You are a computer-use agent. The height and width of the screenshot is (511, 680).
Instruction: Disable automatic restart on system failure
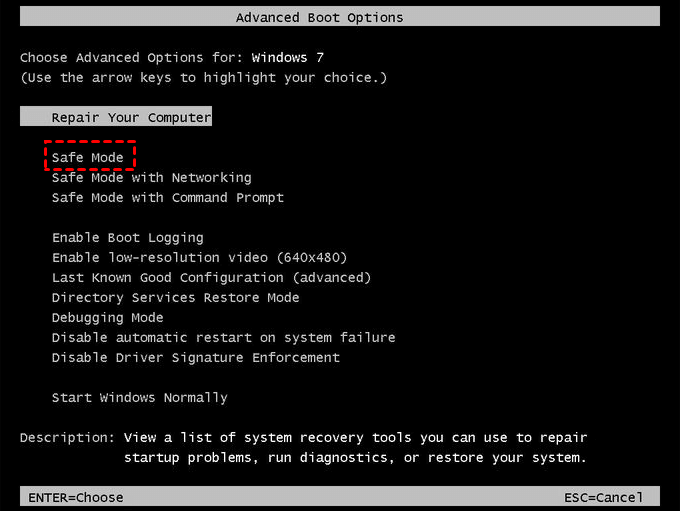(223, 338)
